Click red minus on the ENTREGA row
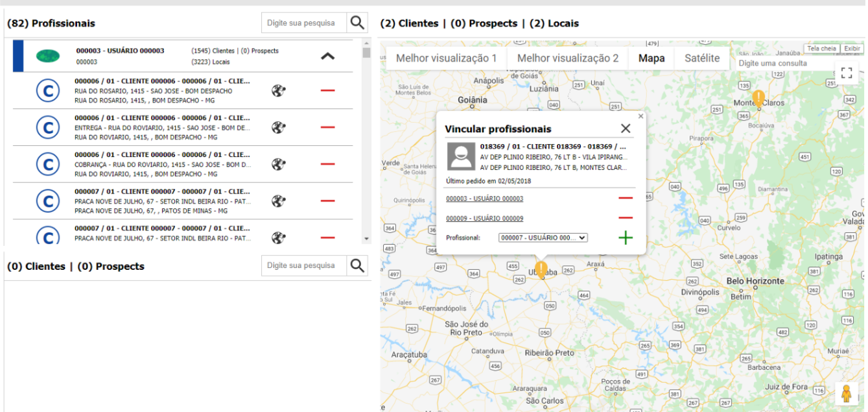 tap(328, 127)
